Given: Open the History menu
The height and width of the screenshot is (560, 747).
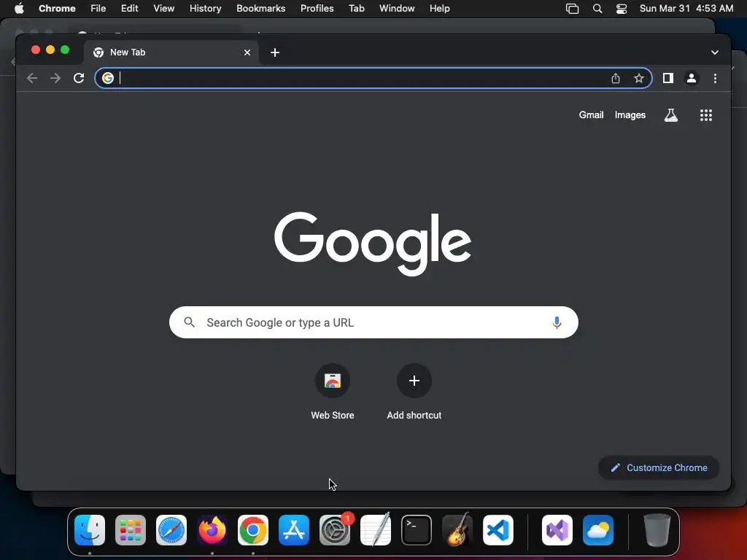Looking at the screenshot, I should pyautogui.click(x=205, y=8).
